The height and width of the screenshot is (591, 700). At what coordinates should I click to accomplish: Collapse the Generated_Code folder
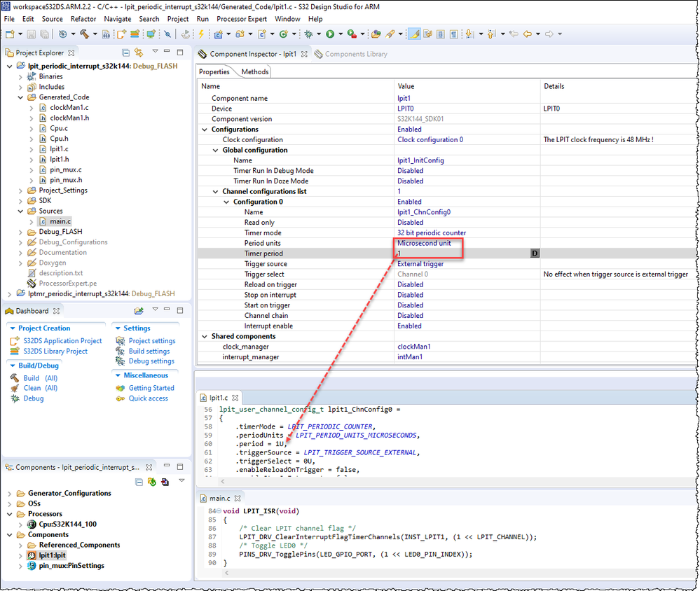21,97
